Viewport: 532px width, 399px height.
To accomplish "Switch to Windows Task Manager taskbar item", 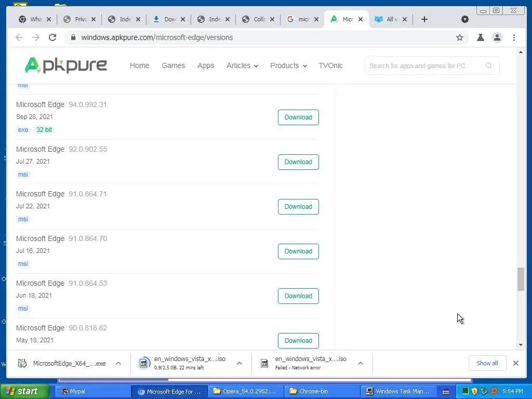I will coord(398,391).
